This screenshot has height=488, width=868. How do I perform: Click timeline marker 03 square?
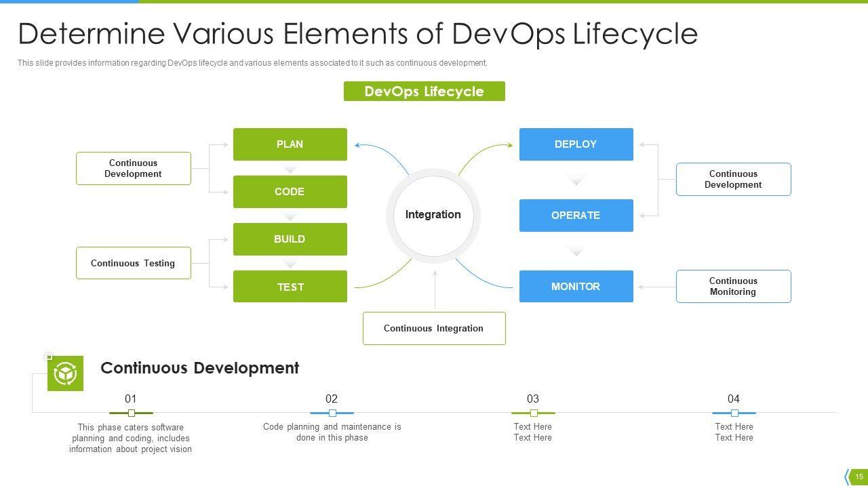pos(534,413)
